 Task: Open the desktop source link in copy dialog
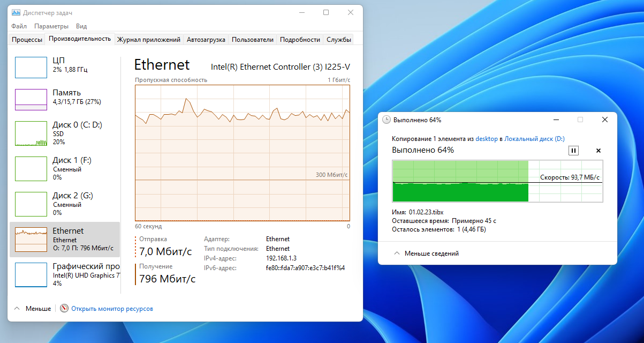tap(486, 139)
